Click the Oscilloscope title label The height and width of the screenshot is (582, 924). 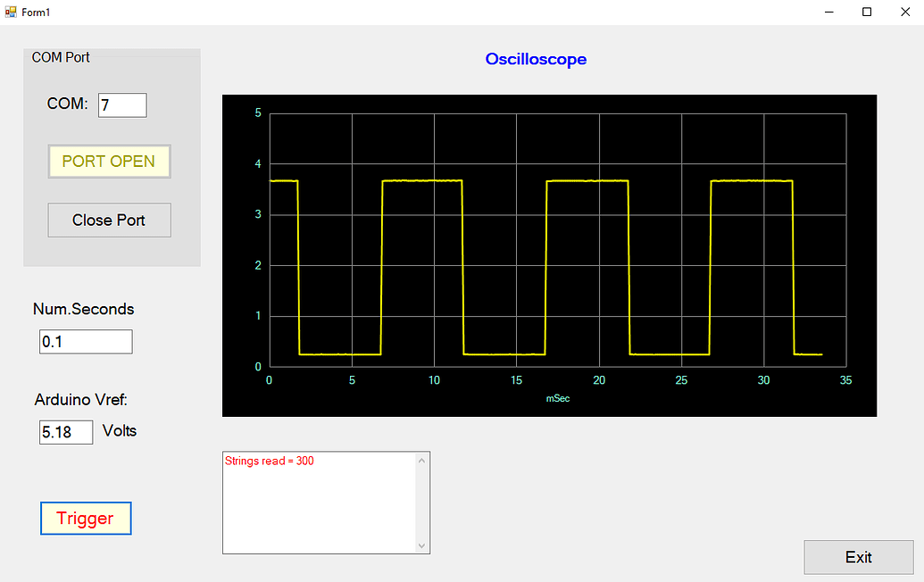536,59
